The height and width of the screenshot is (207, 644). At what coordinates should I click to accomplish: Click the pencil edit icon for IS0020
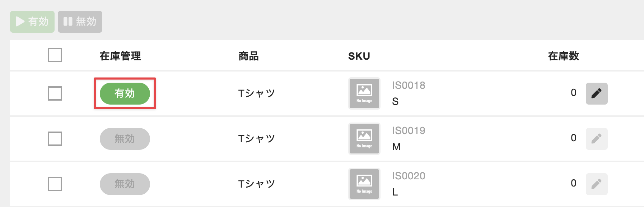click(596, 184)
